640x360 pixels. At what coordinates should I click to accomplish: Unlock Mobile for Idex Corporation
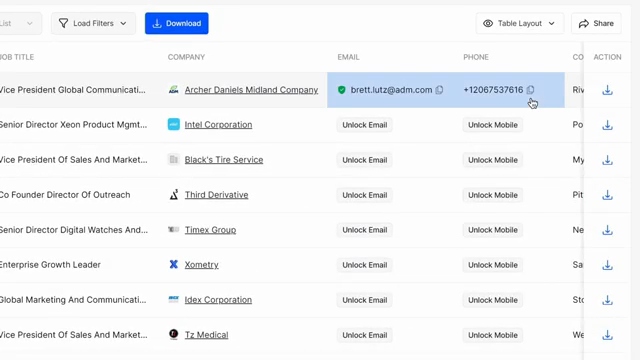click(x=493, y=300)
